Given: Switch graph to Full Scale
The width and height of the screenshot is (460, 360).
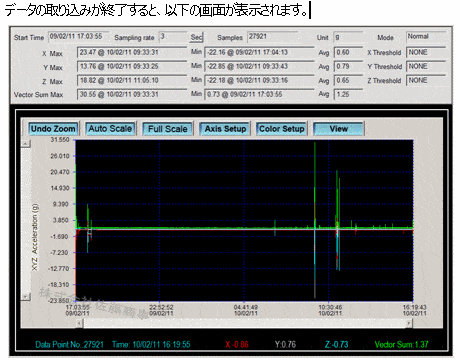Looking at the screenshot, I should (x=168, y=129).
